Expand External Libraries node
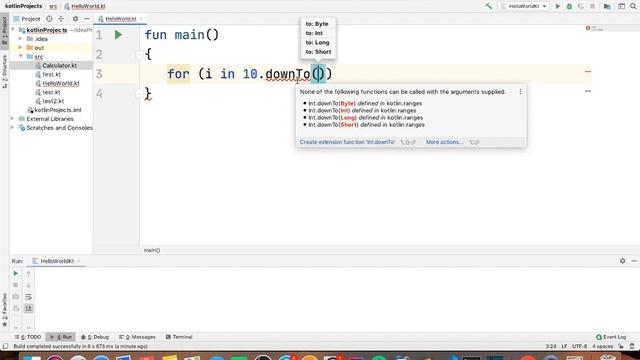 [x=13, y=119]
